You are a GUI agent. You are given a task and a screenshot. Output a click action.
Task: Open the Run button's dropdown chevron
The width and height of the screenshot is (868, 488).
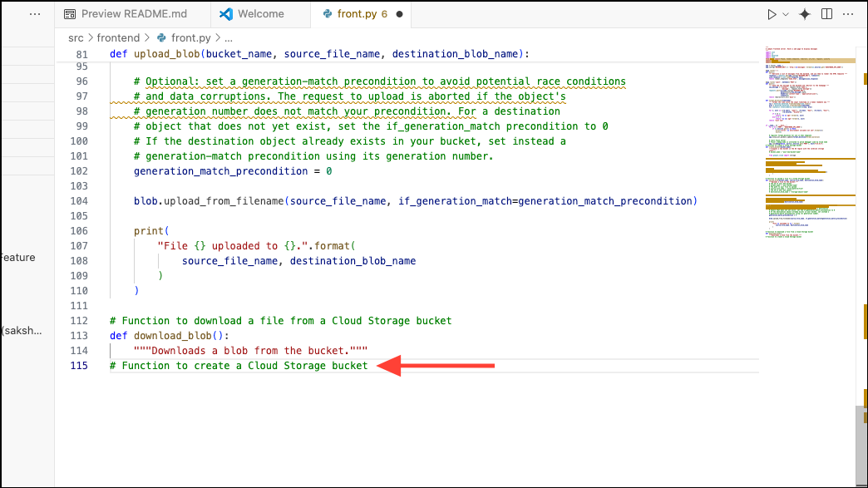pos(784,13)
